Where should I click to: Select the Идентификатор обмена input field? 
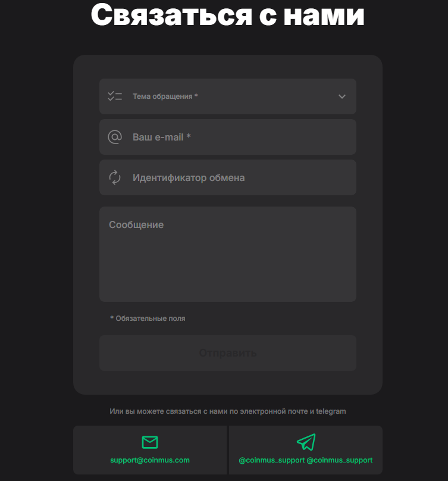click(227, 177)
